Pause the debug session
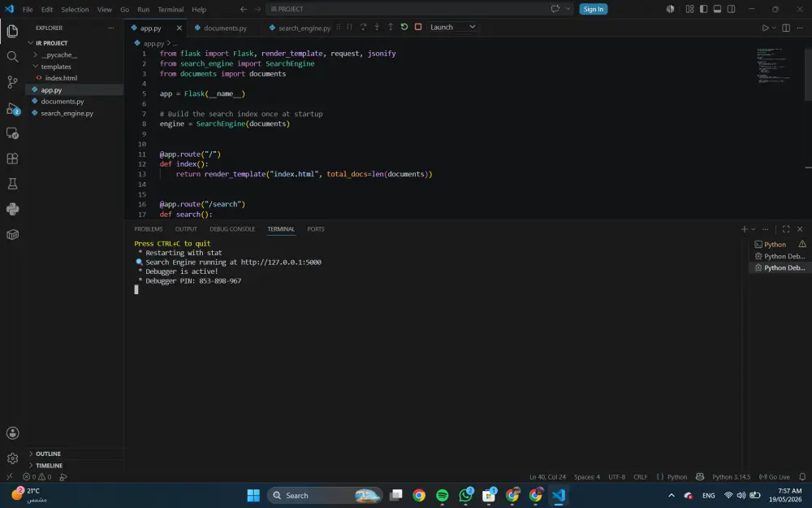This screenshot has height=508, width=812. click(349, 27)
